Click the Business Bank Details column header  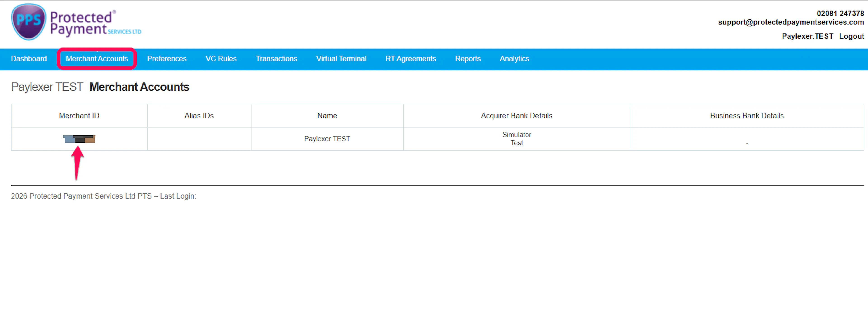pyautogui.click(x=747, y=116)
